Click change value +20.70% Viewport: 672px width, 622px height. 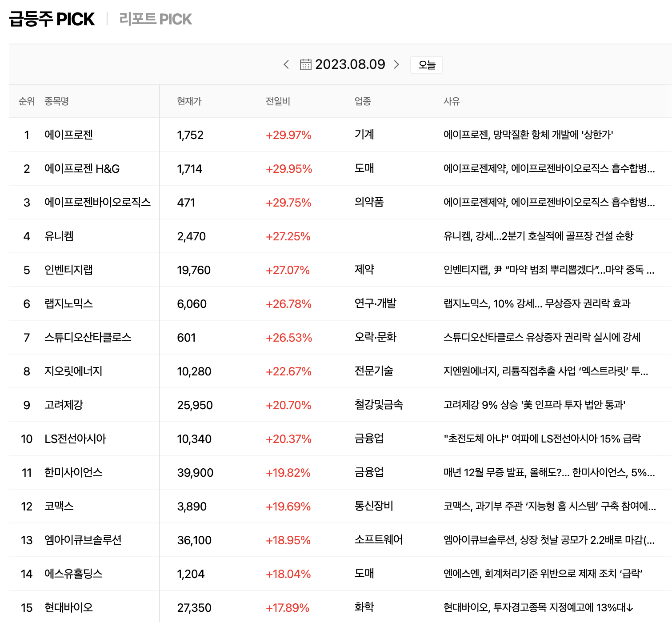click(x=288, y=405)
